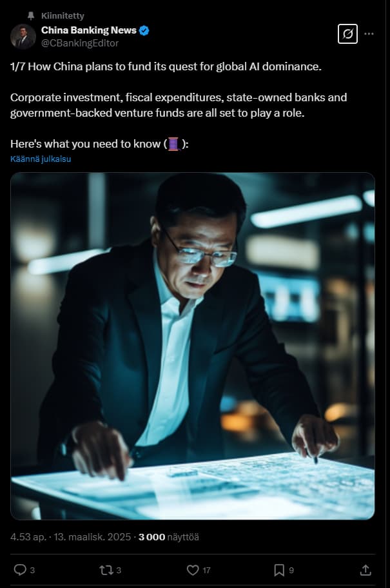Click the pinned pushpin icon
The image size is (390, 588).
click(31, 15)
